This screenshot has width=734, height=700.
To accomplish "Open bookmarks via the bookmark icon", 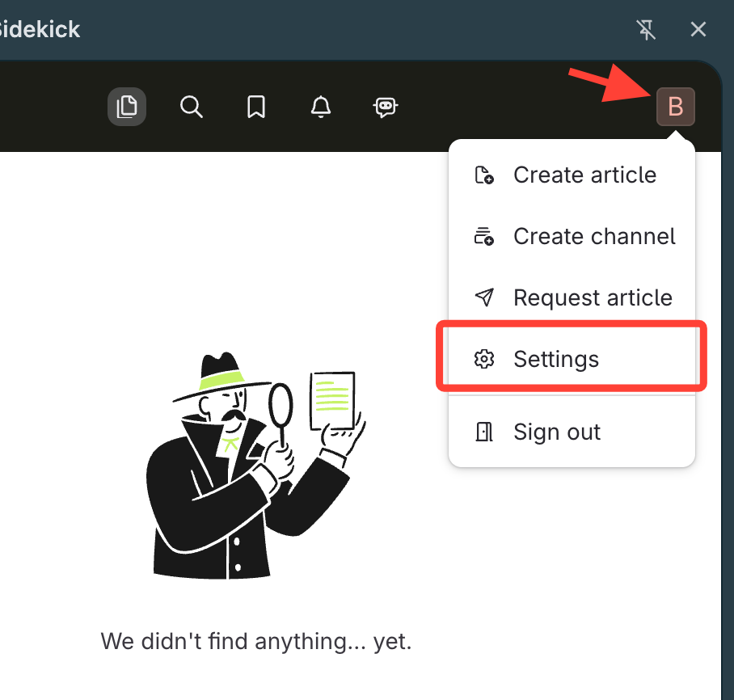I will tap(256, 107).
